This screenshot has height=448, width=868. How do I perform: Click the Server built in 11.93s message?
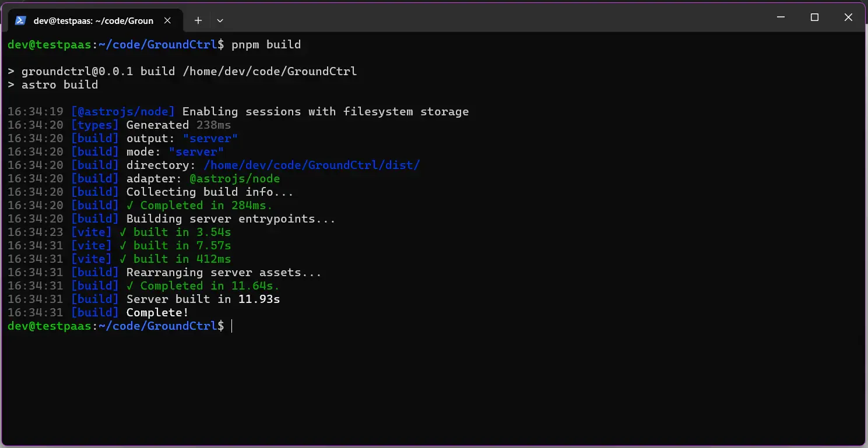pos(203,299)
